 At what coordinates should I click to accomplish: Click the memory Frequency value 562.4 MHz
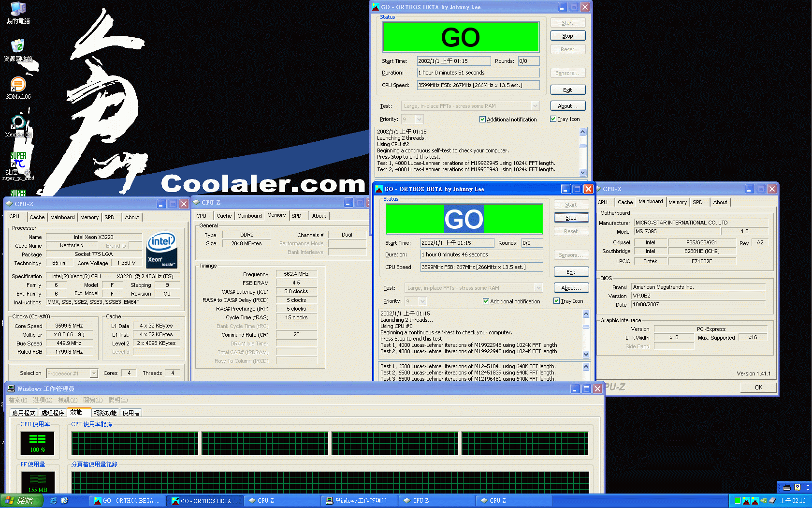click(x=296, y=274)
